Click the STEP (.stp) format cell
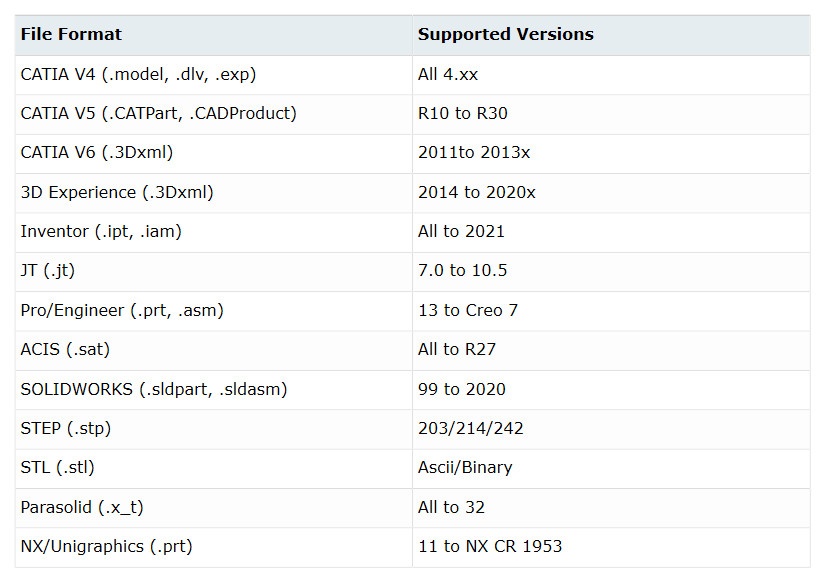827x578 pixels. [x=66, y=429]
